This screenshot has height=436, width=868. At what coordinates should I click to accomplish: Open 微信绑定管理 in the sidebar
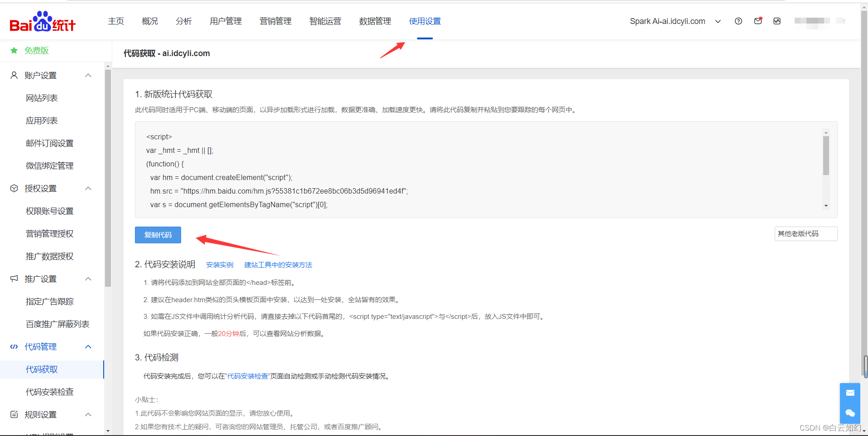(x=50, y=166)
